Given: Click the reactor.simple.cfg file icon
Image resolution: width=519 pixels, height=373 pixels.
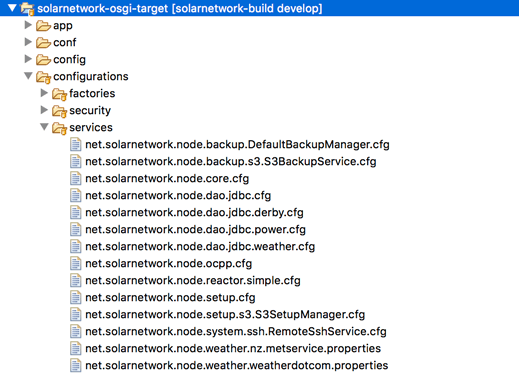Looking at the screenshot, I should click(76, 281).
